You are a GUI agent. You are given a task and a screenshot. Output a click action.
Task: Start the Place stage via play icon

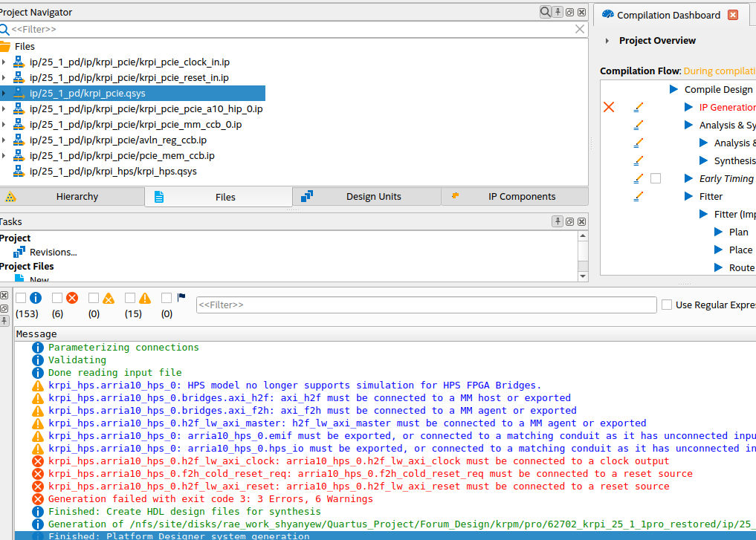[718, 250]
